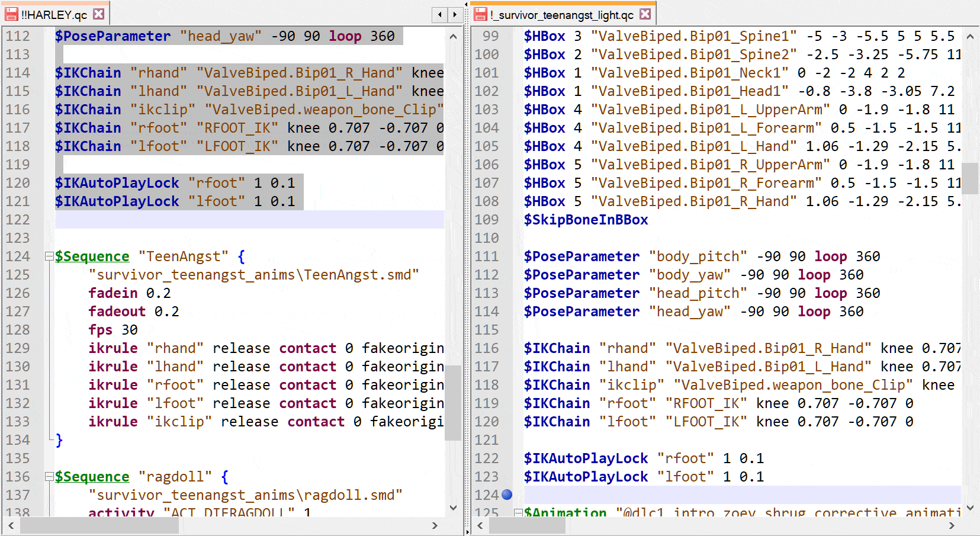
Task: Click the left pane horizontal scrollbar thumb
Action: coord(100,525)
